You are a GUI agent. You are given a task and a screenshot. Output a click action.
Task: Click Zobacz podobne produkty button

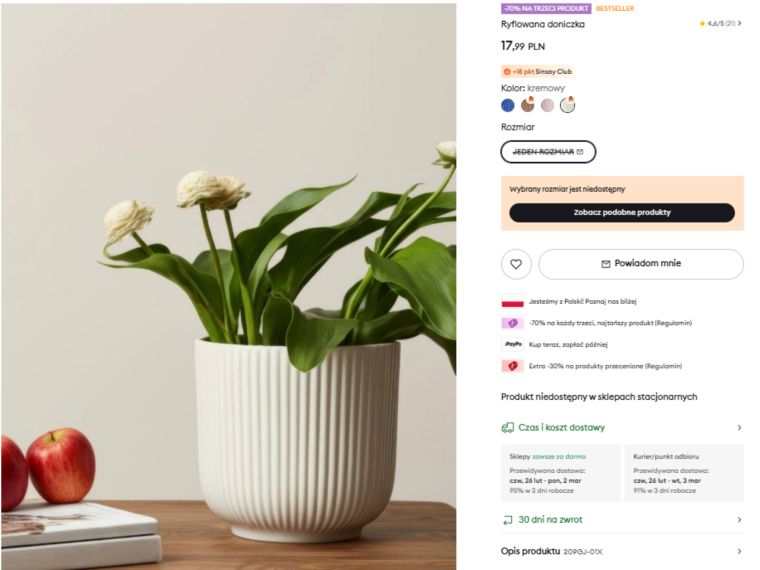point(622,212)
